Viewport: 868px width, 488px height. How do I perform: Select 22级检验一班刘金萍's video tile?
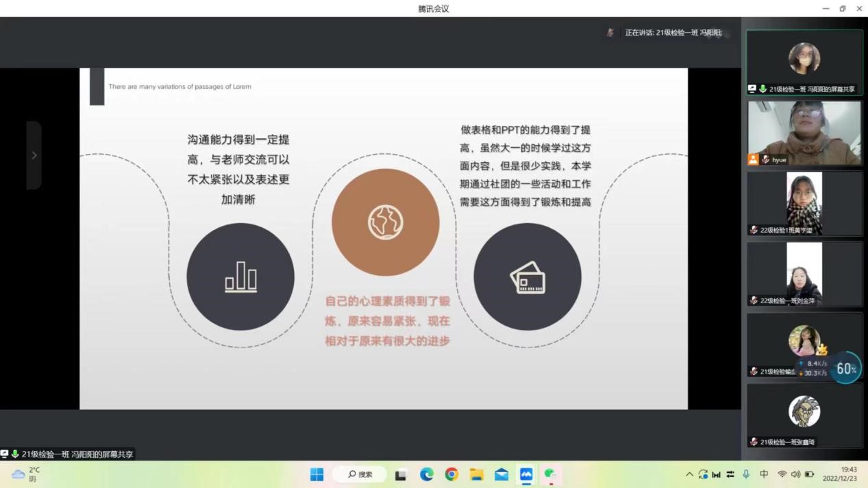(x=804, y=273)
